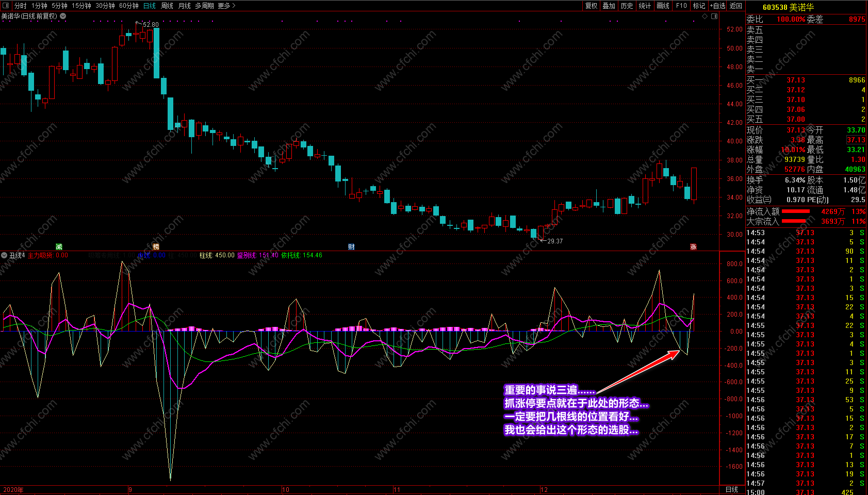Click the diamond marker icon above chart
The width and height of the screenshot is (868, 495).
tap(705, 16)
